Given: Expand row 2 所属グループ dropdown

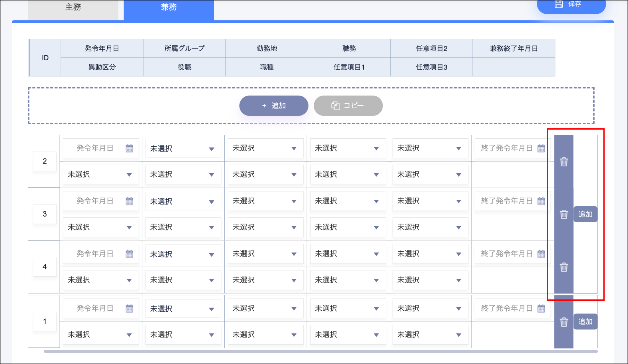Looking at the screenshot, I should pos(183,149).
